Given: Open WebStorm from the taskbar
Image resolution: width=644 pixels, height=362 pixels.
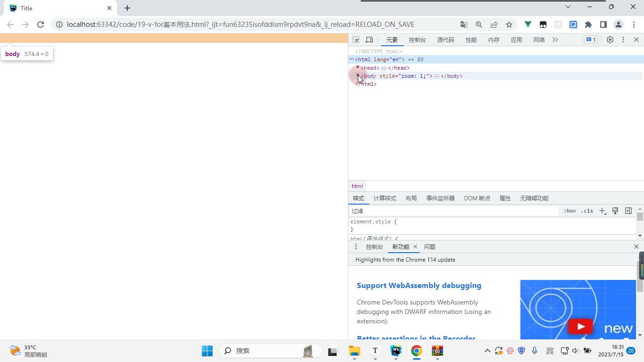Looking at the screenshot, I should [x=396, y=351].
